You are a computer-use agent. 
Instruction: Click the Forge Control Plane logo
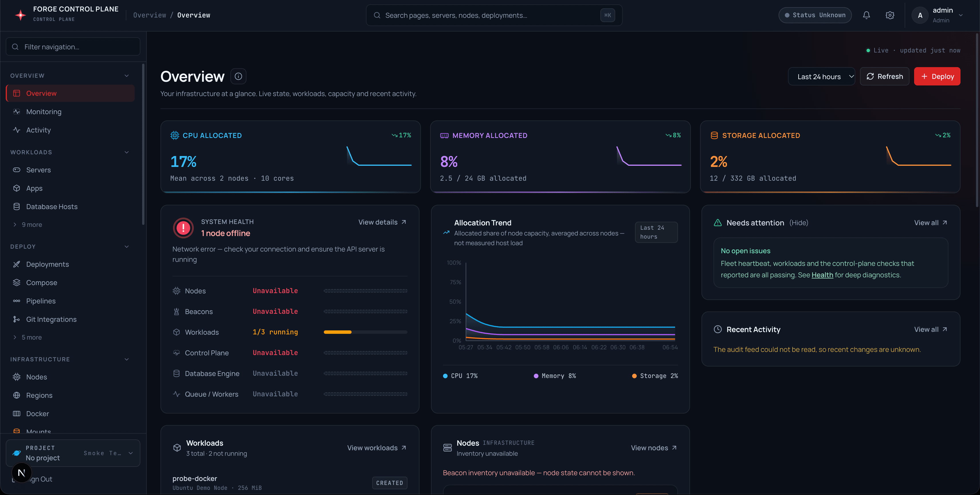pos(20,15)
